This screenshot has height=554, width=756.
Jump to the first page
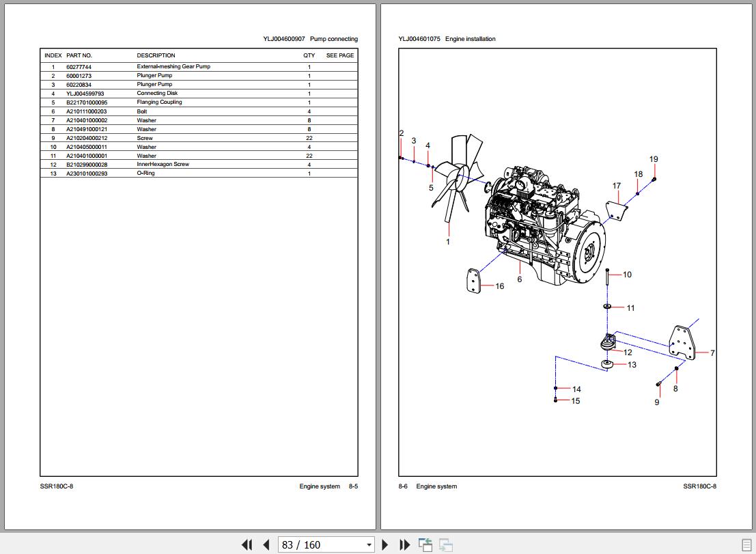coord(247,544)
